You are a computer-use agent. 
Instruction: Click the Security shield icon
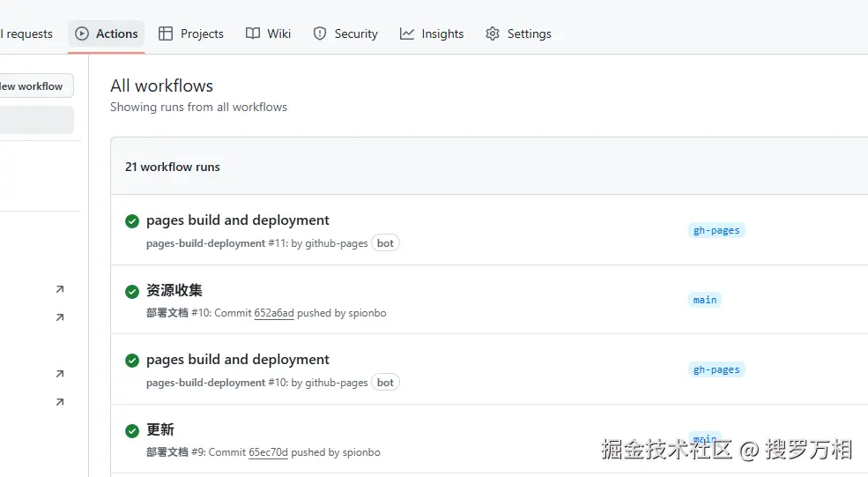(320, 34)
